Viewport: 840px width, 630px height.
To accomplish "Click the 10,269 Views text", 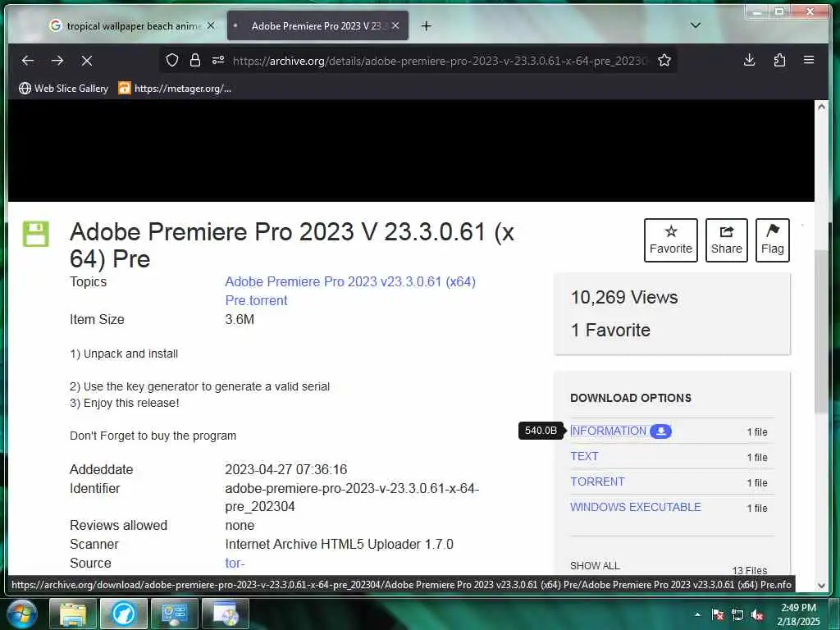I will 624,297.
